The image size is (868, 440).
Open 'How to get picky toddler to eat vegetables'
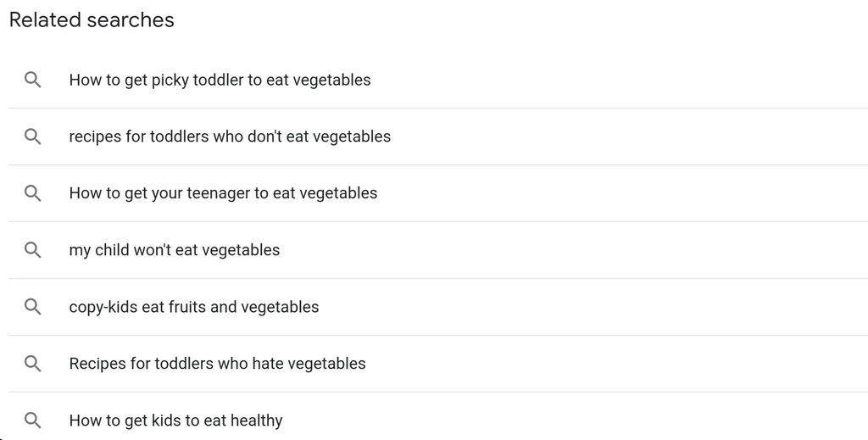coord(220,80)
